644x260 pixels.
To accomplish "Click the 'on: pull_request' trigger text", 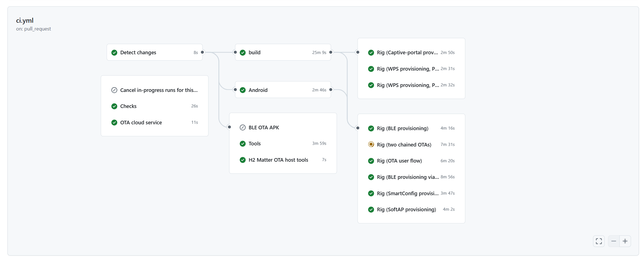I will 34,29.
